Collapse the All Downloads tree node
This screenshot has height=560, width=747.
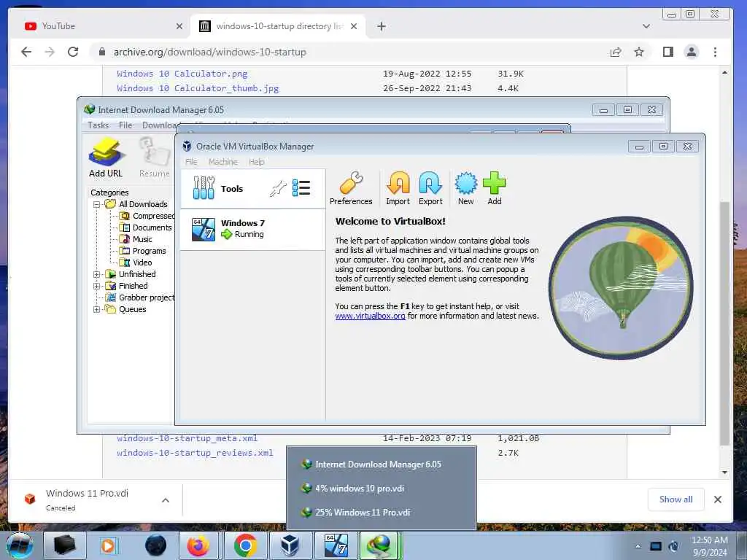coord(97,204)
